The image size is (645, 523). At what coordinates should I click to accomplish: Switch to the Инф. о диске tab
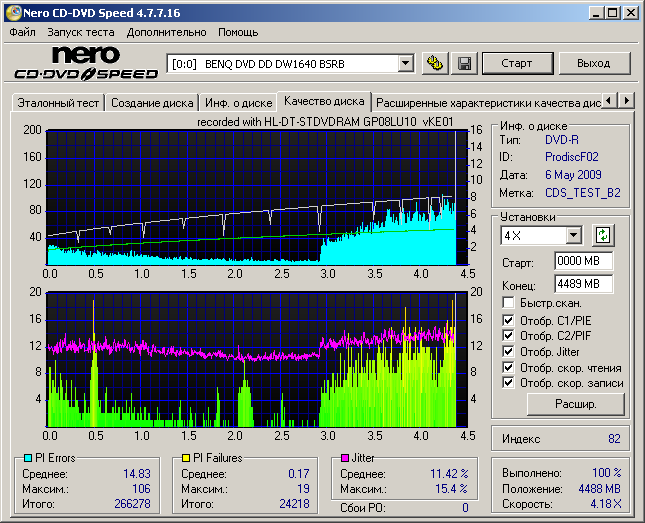click(238, 102)
